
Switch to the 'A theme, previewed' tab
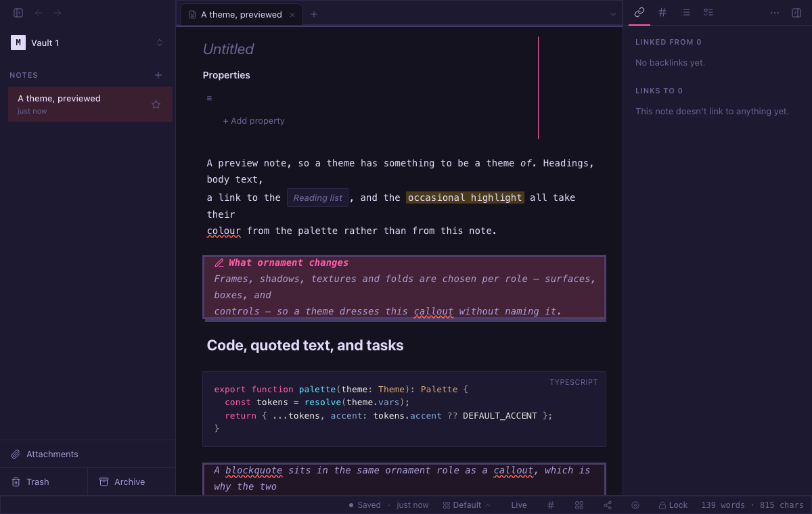pyautogui.click(x=242, y=14)
